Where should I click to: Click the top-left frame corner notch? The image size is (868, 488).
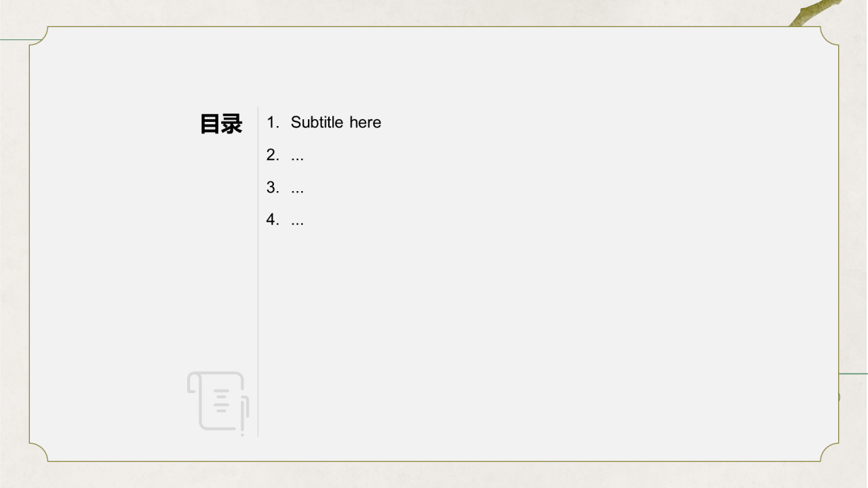tap(39, 37)
